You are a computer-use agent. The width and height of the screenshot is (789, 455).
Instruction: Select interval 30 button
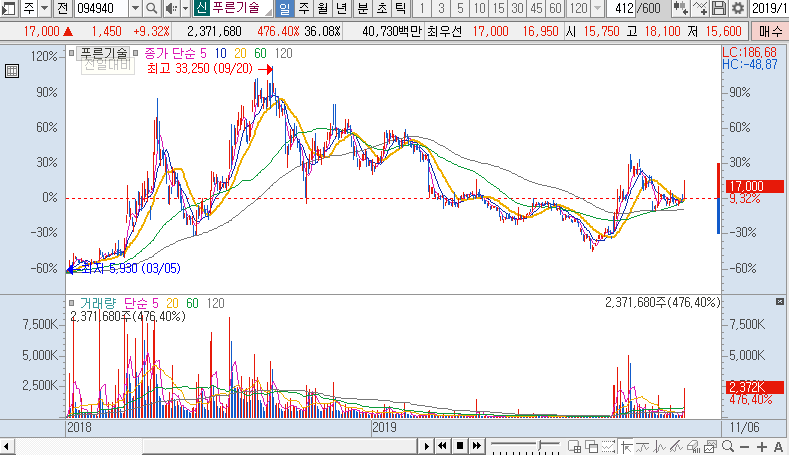517,8
